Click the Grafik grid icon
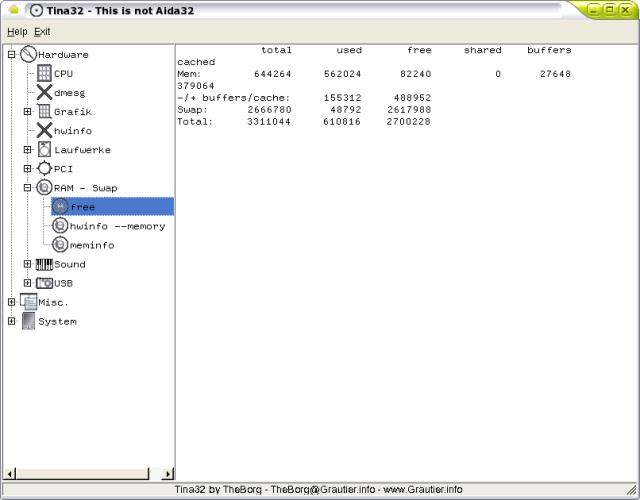This screenshot has height=500, width=640. [44, 111]
